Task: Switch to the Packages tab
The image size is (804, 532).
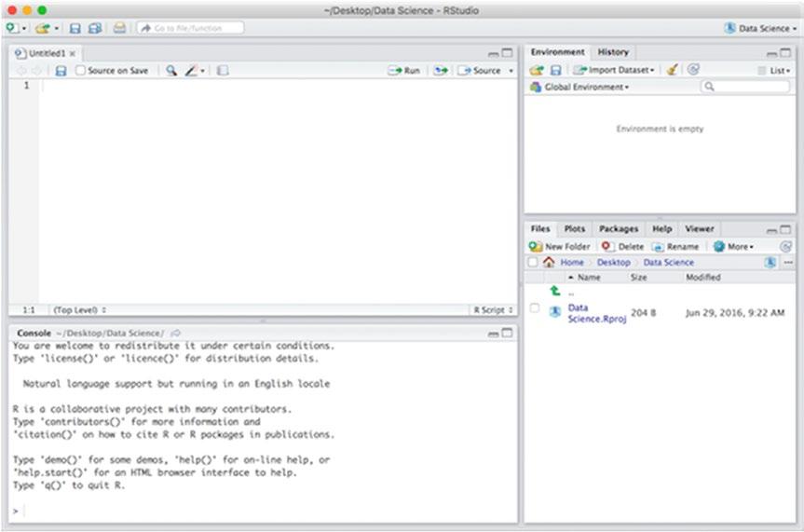Action: [619, 229]
